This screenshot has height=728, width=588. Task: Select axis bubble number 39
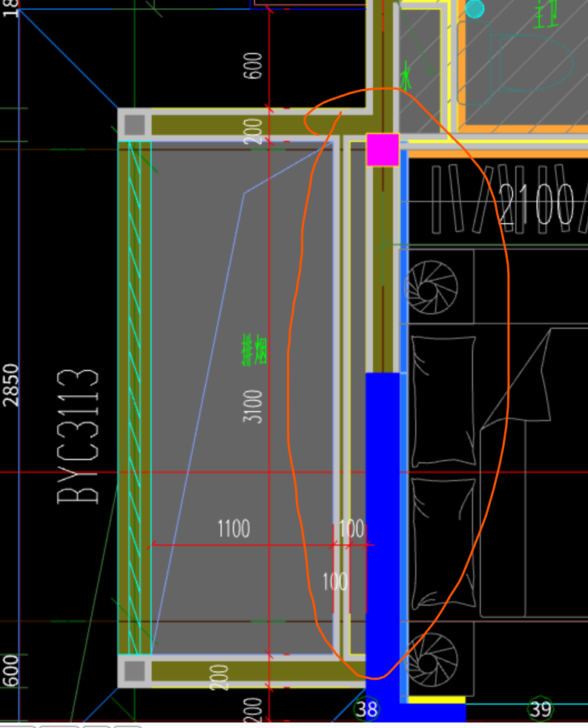541,709
